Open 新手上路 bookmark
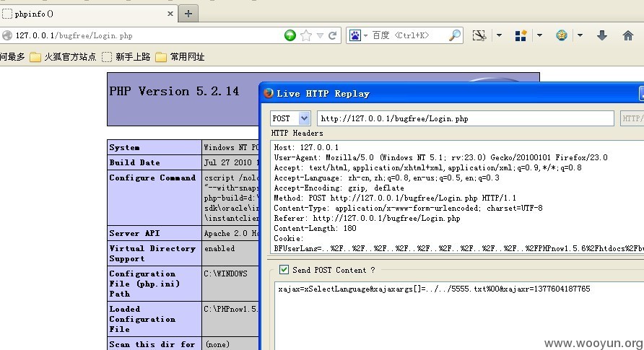The width and height of the screenshot is (644, 350). click(126, 57)
